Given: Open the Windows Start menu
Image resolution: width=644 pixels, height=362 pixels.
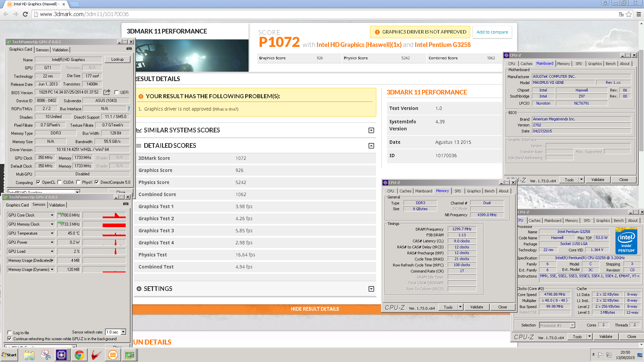Looking at the screenshot, I should click(9, 355).
